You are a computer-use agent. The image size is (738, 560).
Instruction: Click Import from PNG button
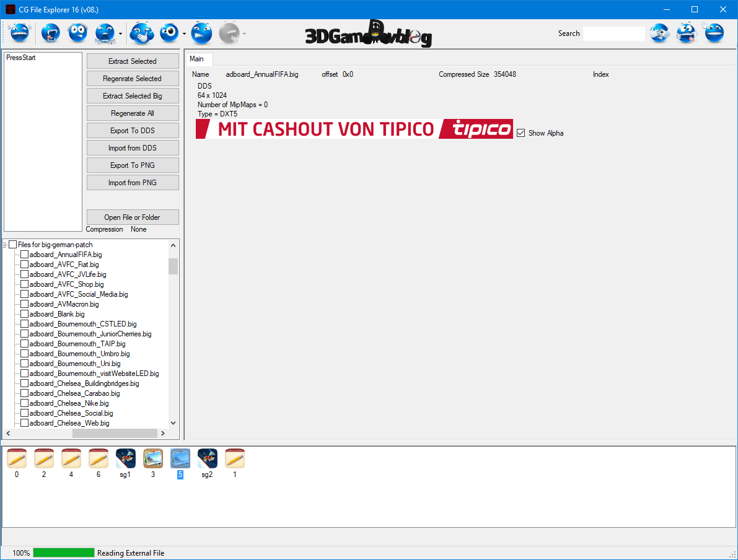(x=133, y=183)
